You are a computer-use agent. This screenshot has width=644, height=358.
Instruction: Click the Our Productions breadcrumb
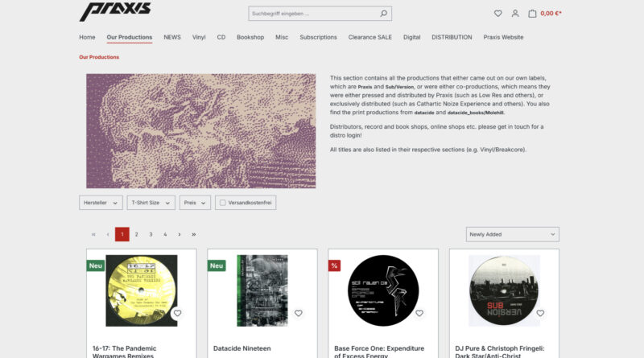pos(99,57)
